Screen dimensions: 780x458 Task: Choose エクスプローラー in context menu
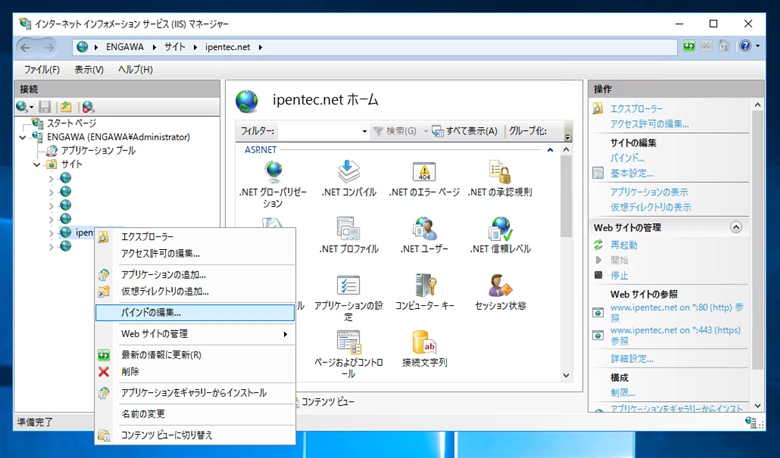coord(195,237)
